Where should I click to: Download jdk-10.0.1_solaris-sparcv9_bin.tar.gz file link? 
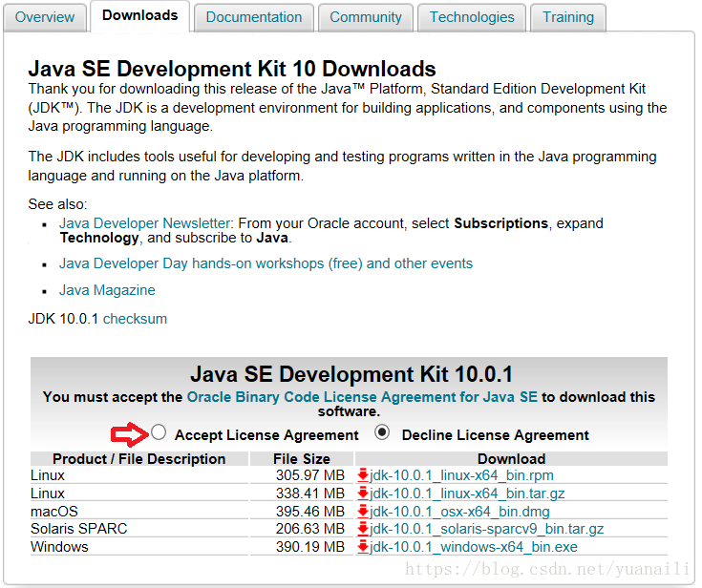click(487, 529)
